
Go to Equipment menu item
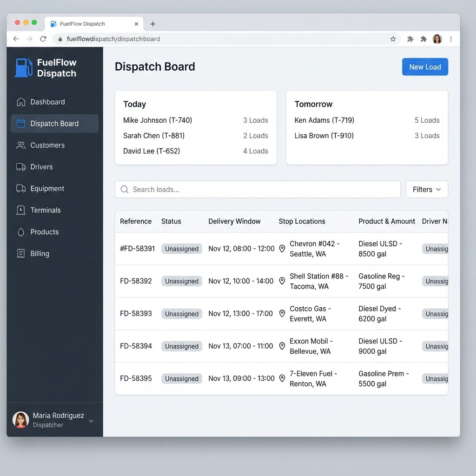55,189
